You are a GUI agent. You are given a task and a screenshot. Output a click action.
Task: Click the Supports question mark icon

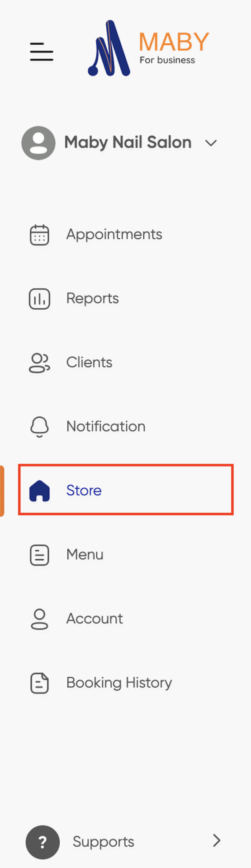pyautogui.click(x=43, y=842)
